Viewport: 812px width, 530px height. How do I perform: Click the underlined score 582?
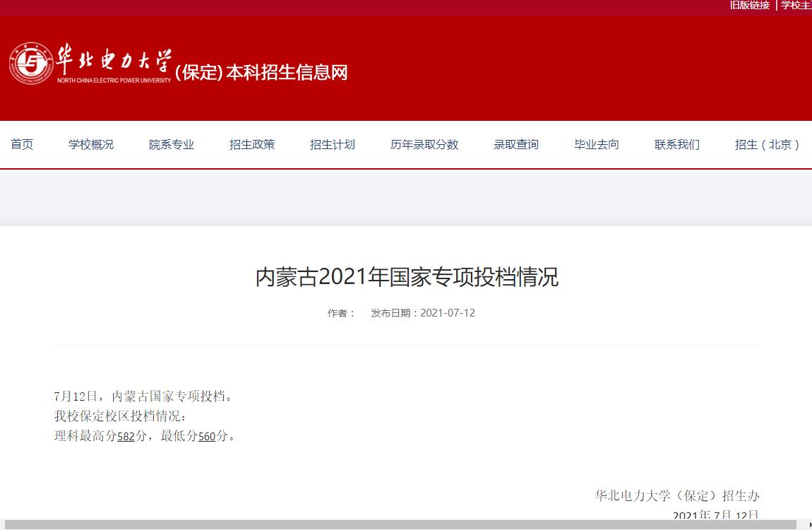click(126, 437)
